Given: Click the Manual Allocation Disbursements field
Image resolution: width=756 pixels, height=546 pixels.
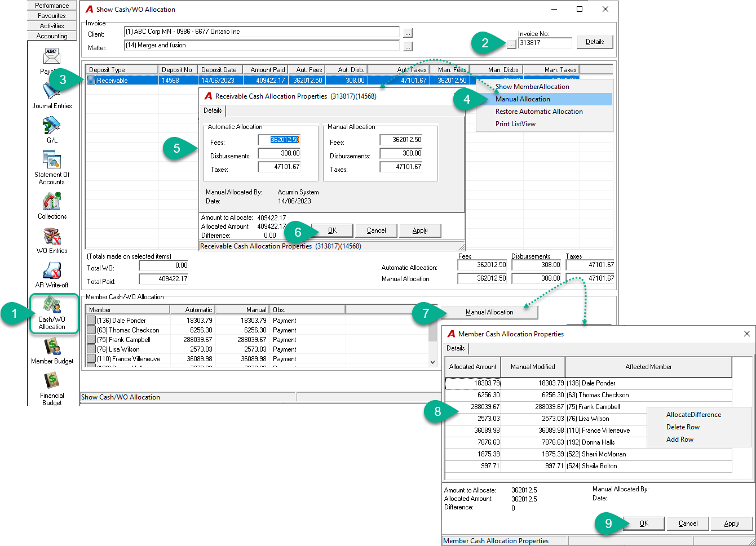Looking at the screenshot, I should point(401,153).
